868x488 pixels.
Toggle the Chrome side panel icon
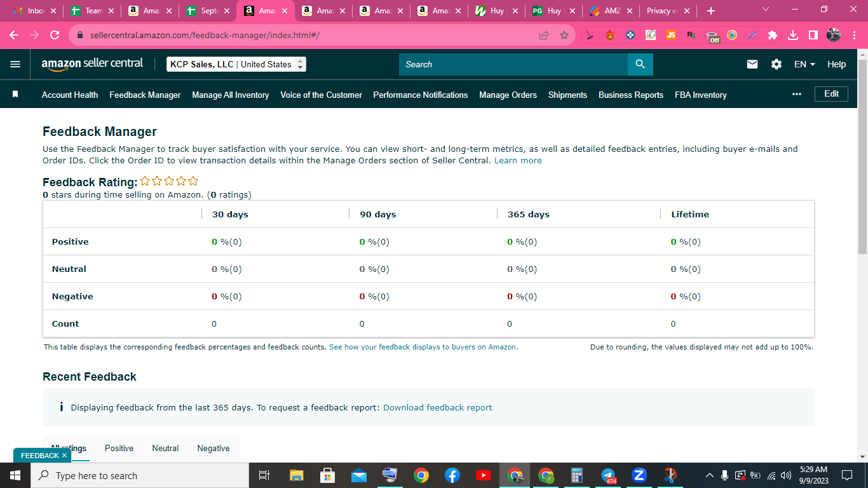tap(813, 36)
